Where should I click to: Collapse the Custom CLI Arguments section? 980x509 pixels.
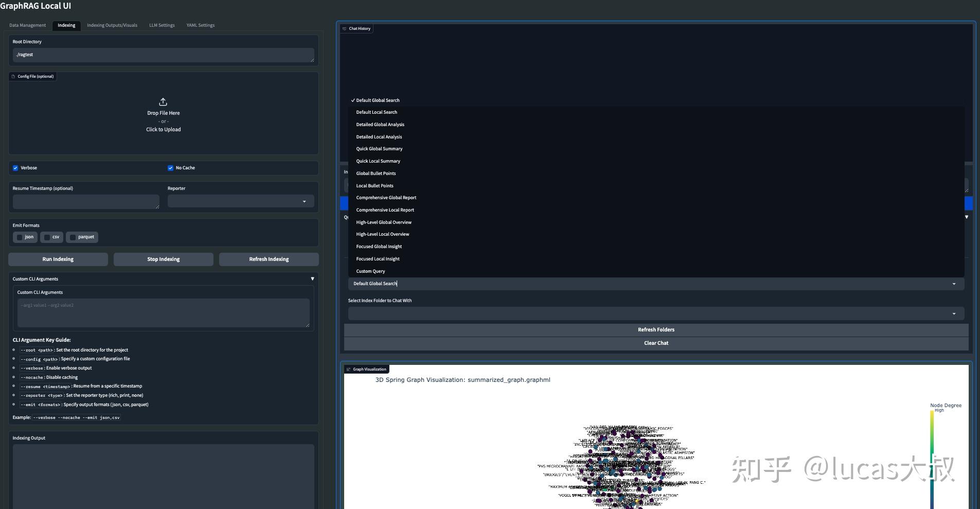312,278
